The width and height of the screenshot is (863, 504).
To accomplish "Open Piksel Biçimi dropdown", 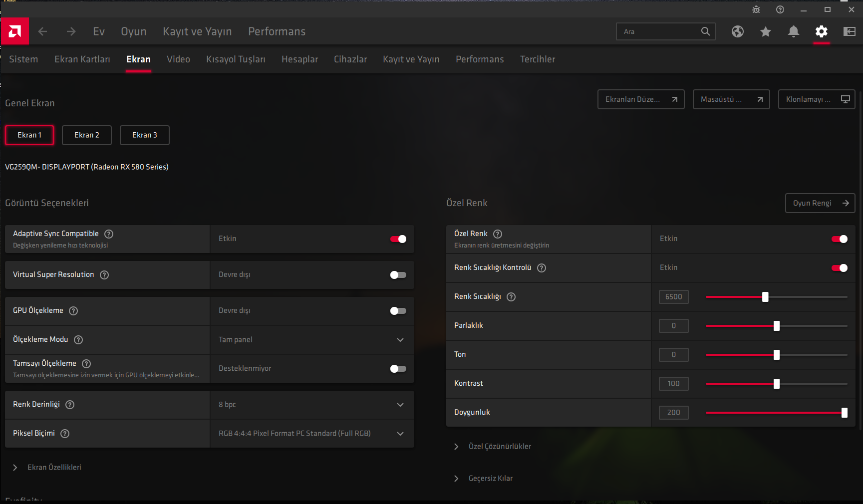I will pyautogui.click(x=312, y=434).
